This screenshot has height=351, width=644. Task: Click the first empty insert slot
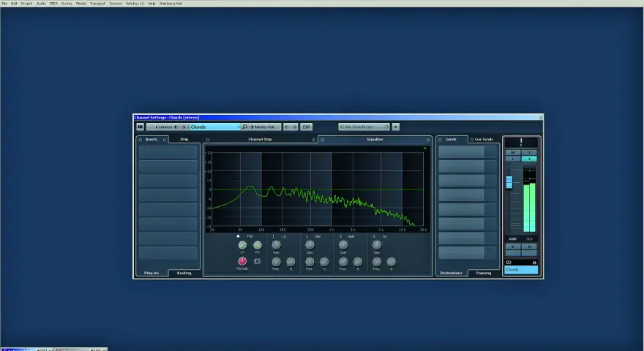pyautogui.click(x=168, y=152)
